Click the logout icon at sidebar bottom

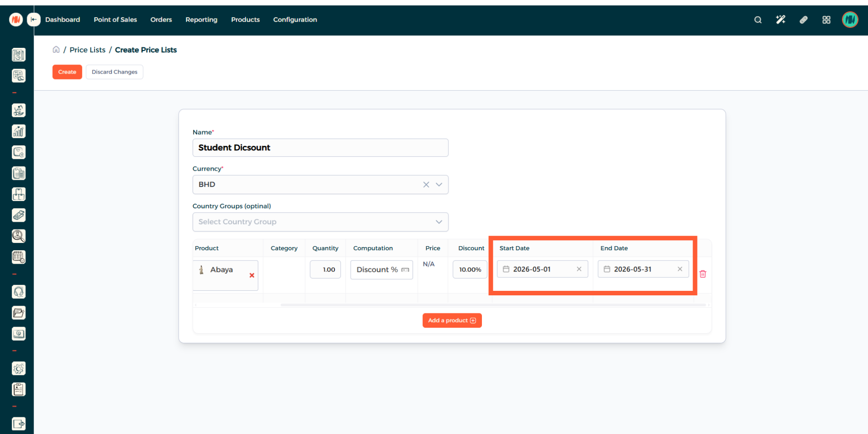(19, 424)
